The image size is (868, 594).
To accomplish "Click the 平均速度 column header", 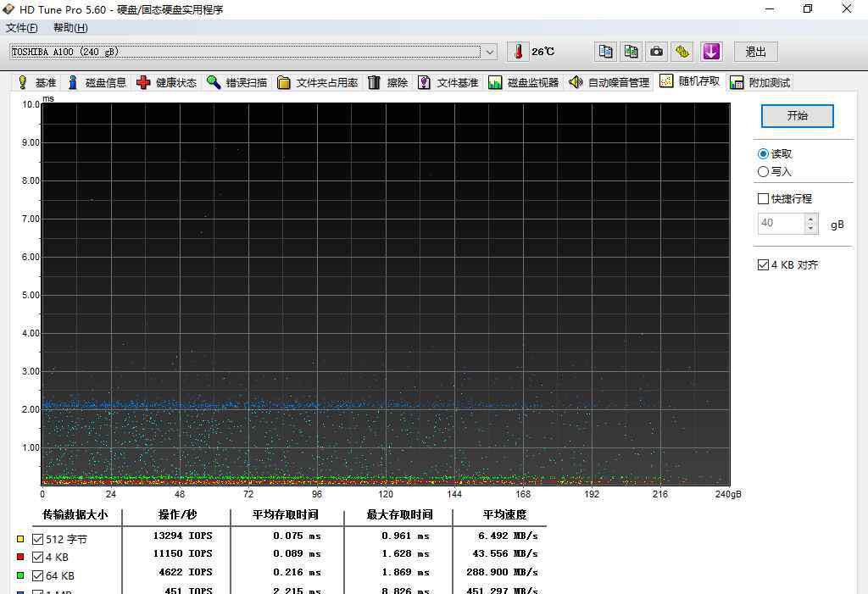I will point(505,515).
